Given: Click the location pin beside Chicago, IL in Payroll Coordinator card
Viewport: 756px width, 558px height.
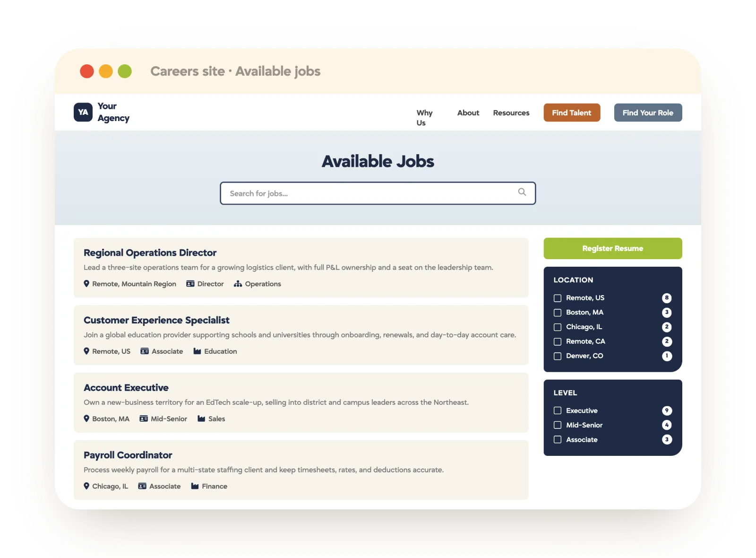Looking at the screenshot, I should (86, 486).
